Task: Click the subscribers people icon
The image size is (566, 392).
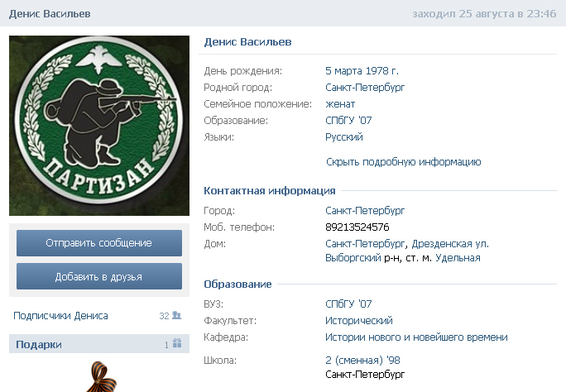Action: (176, 315)
